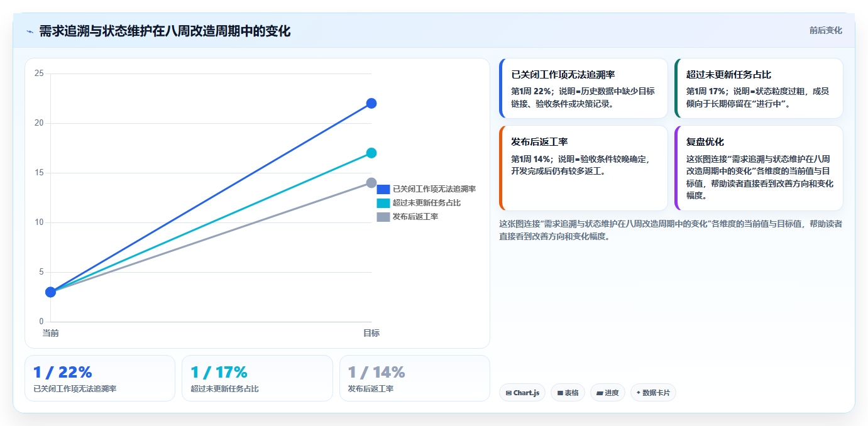Click the 复盘优化 card heading

point(705,142)
